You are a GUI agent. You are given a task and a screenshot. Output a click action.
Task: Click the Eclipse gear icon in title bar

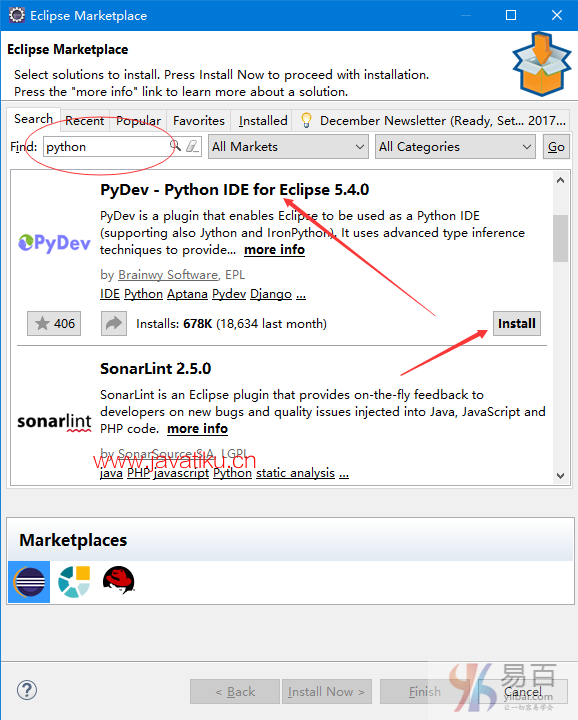coord(17,15)
